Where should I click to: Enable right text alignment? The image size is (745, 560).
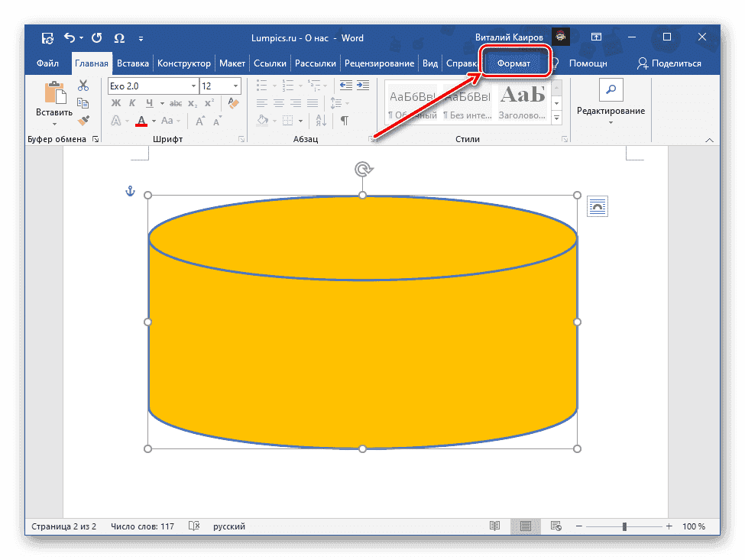pos(296,102)
